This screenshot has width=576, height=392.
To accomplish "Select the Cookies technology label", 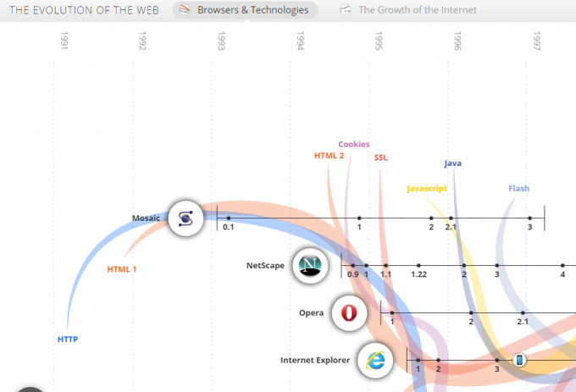I will click(354, 144).
